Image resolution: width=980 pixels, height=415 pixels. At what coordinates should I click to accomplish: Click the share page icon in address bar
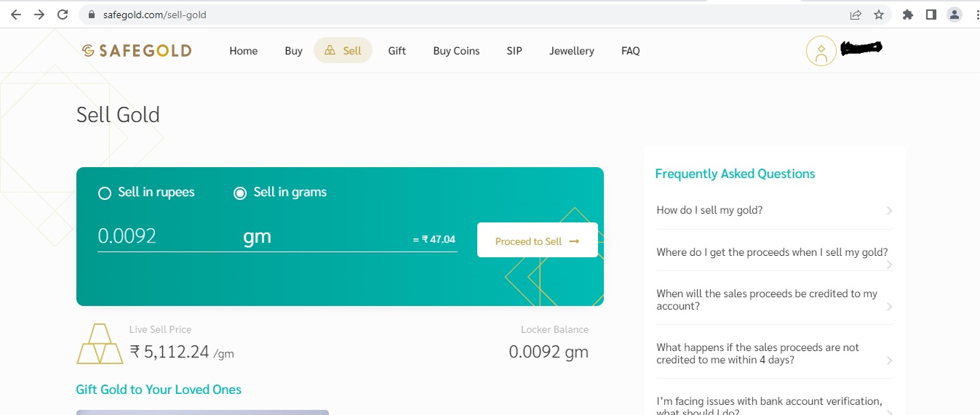pos(856,15)
